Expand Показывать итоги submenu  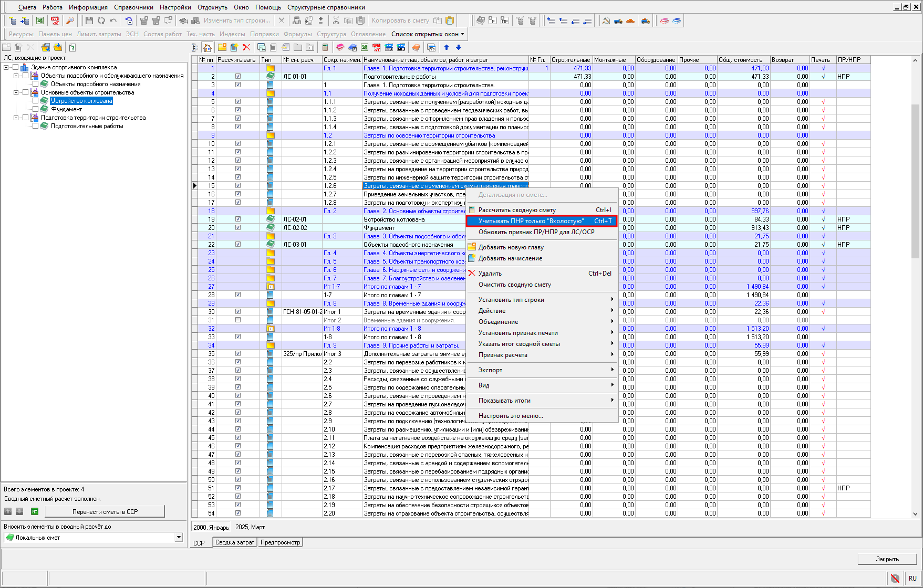point(542,401)
